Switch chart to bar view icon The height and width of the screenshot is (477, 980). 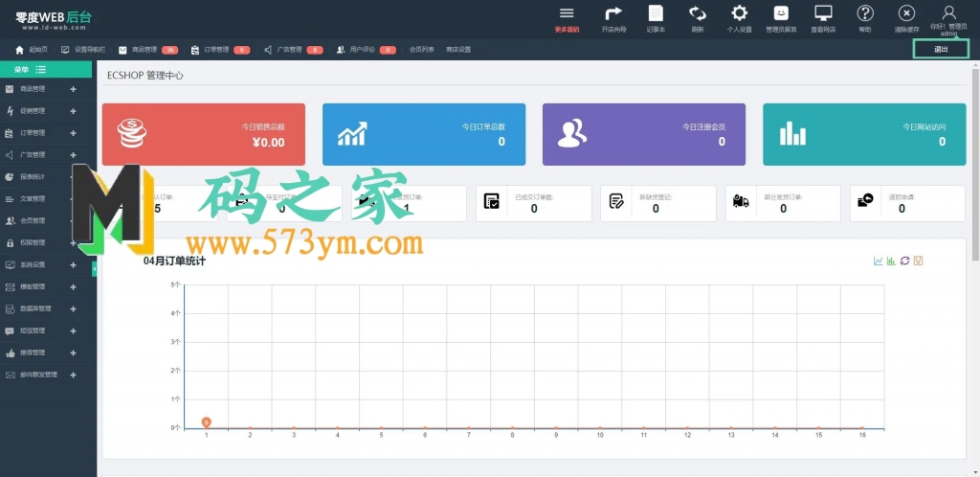(891, 261)
